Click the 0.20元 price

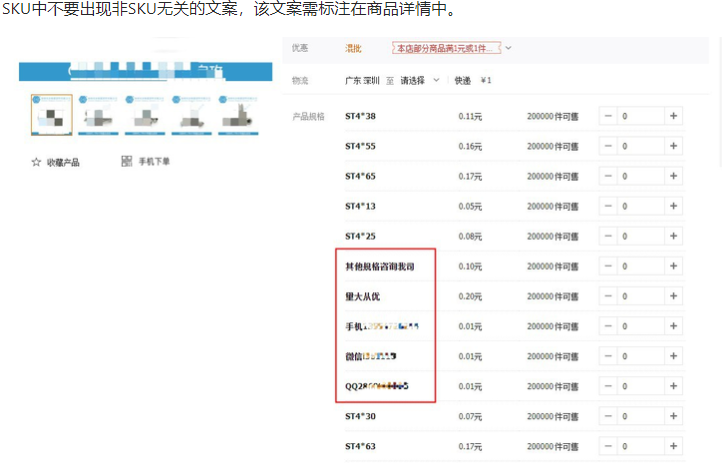click(x=470, y=296)
